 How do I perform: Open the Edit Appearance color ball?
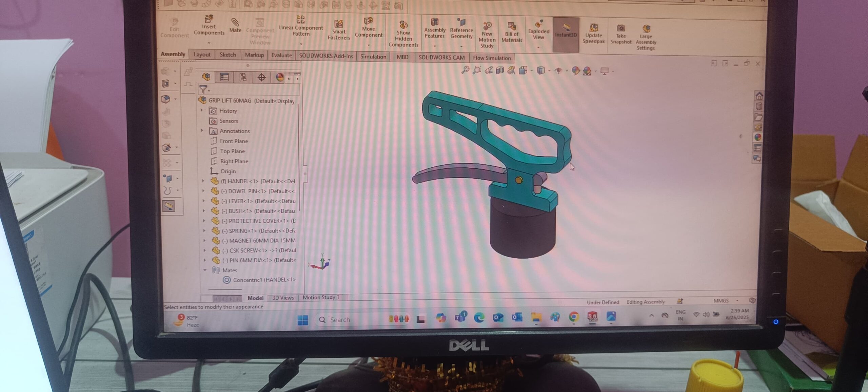point(575,71)
